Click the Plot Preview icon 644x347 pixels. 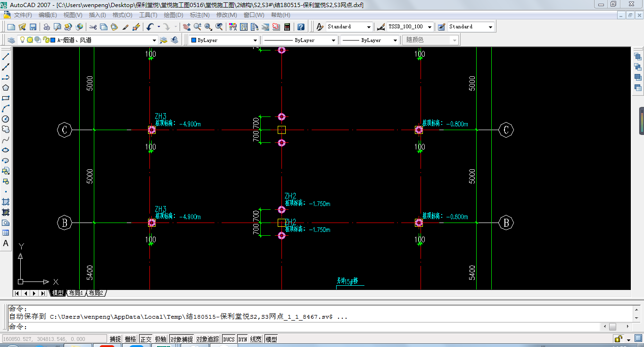[58, 27]
